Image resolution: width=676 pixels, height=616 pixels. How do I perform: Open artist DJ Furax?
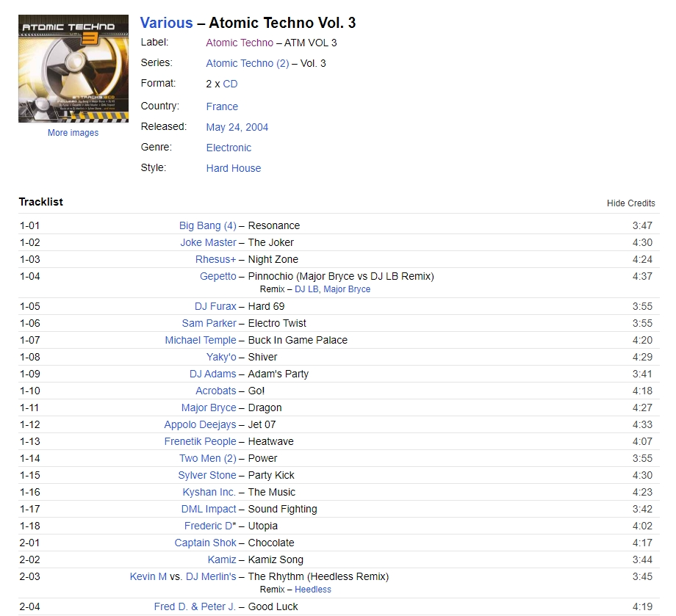[215, 306]
